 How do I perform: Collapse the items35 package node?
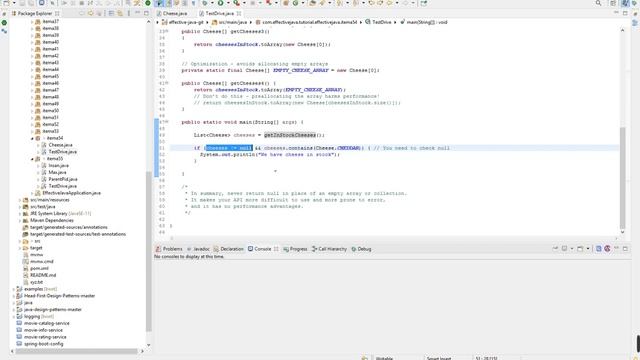point(32,159)
